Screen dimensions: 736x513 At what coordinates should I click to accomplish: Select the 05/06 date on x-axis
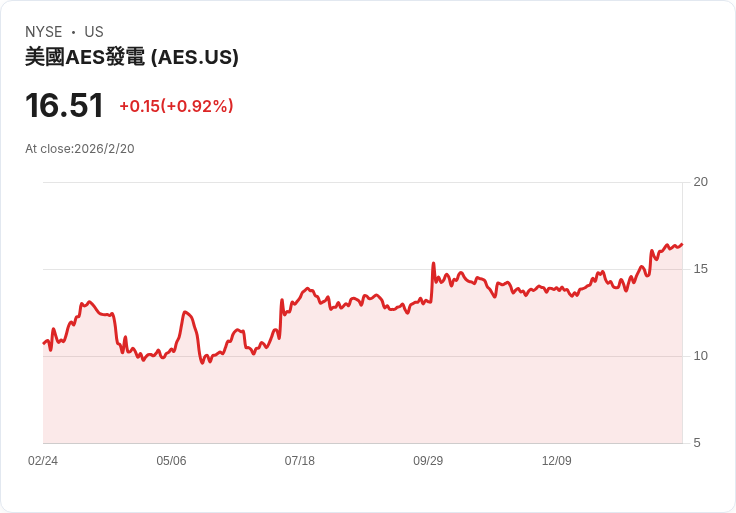click(171, 461)
